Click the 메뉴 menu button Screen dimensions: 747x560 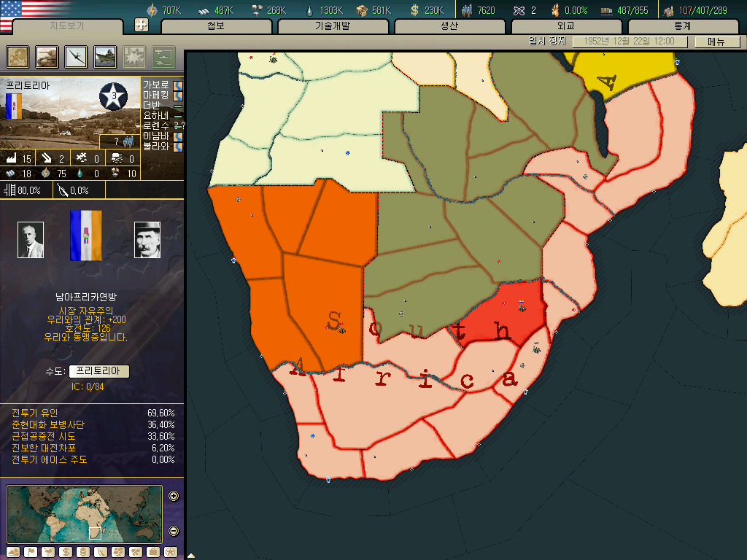(x=716, y=42)
